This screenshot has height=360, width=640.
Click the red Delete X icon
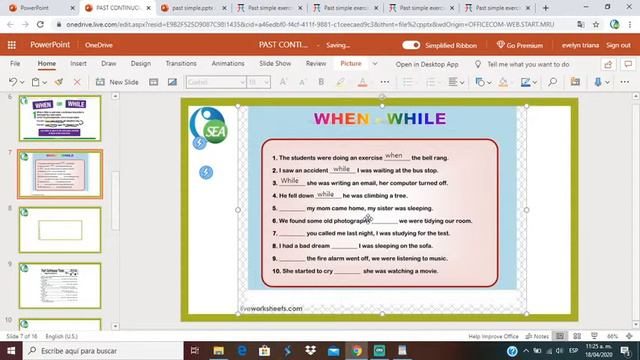point(77,82)
